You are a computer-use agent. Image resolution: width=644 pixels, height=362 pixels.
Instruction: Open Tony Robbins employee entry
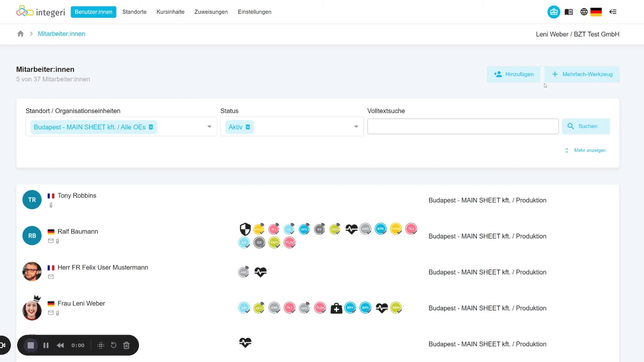click(x=77, y=196)
